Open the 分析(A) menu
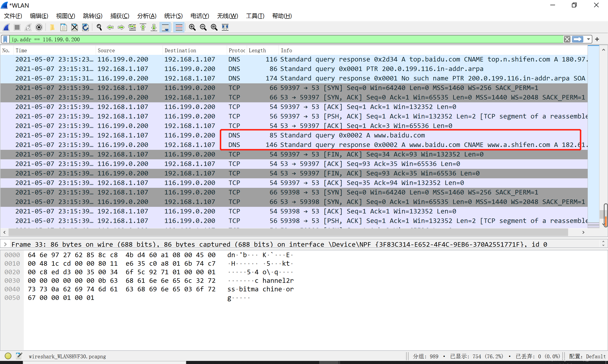Screen dimensions: 608x364 (x=147, y=16)
